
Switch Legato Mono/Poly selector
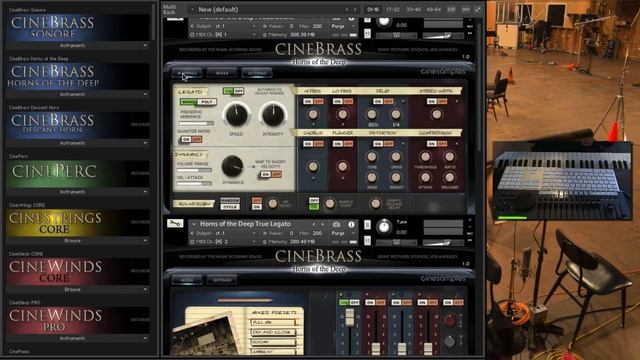tap(198, 102)
